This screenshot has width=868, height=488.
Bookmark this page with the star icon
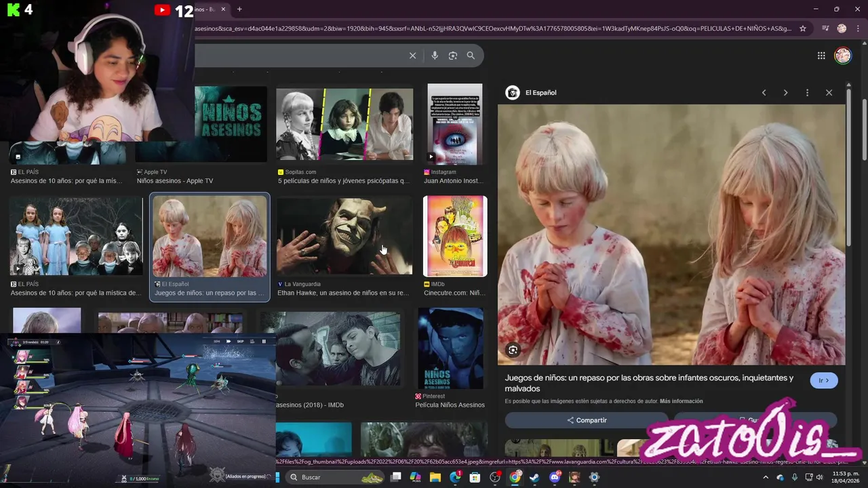tap(803, 28)
